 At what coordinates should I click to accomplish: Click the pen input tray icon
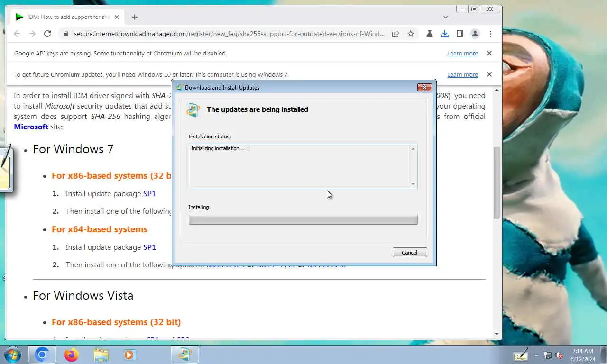[x=521, y=355]
